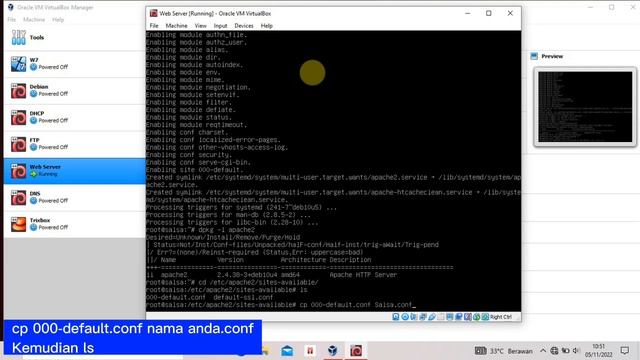Select the Tools entry in VirtualBox Manager
640x360 pixels.
74,38
